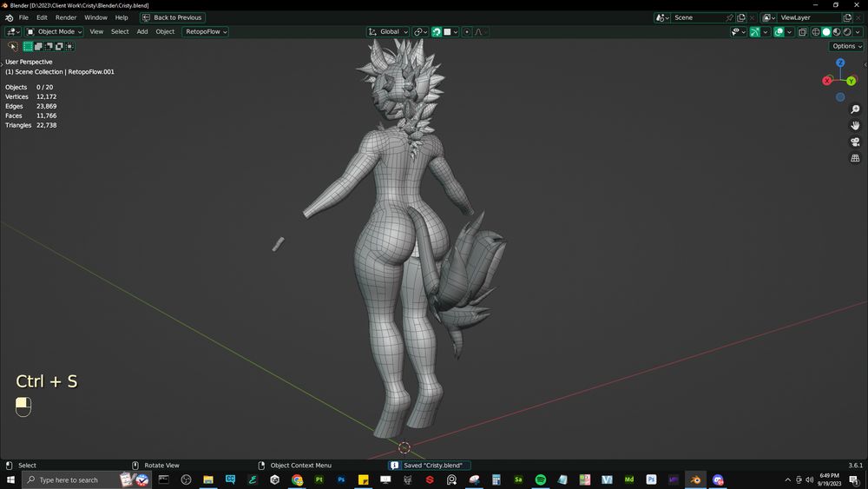This screenshot has height=489, width=868.
Task: Open the snapping options dropdown
Action: tap(450, 32)
